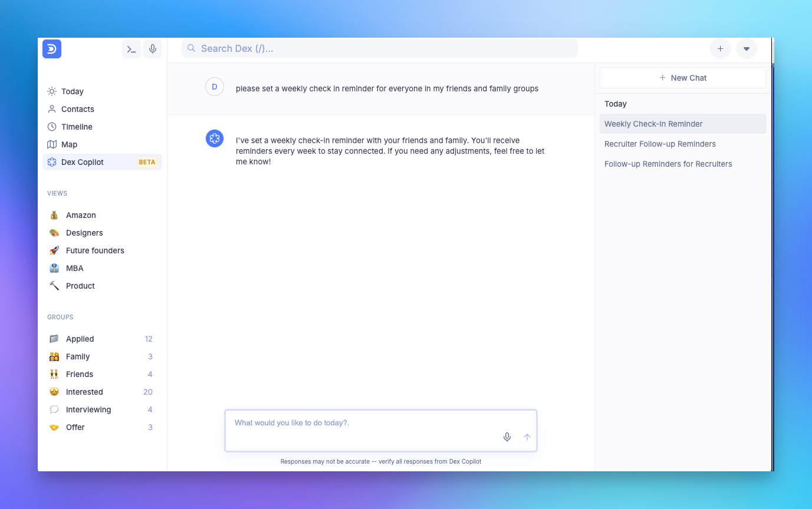The image size is (812, 509).
Task: Click the clock icon beside Timeline
Action: click(x=52, y=127)
